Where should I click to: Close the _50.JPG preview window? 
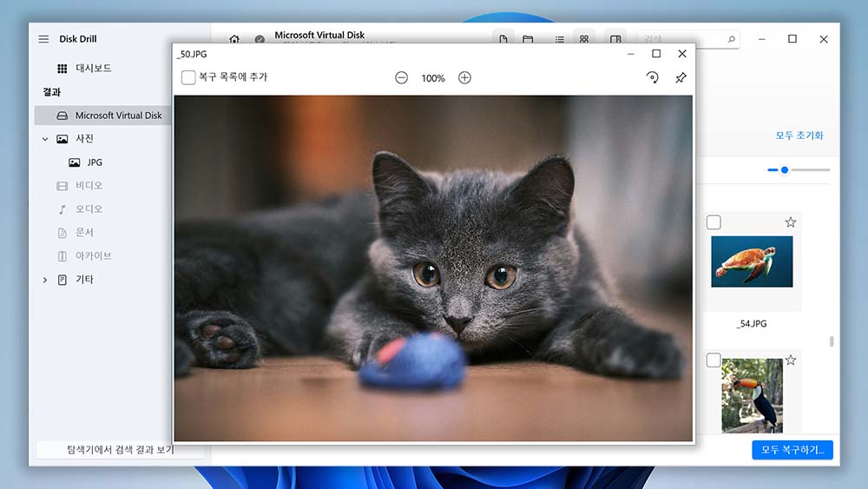click(682, 54)
